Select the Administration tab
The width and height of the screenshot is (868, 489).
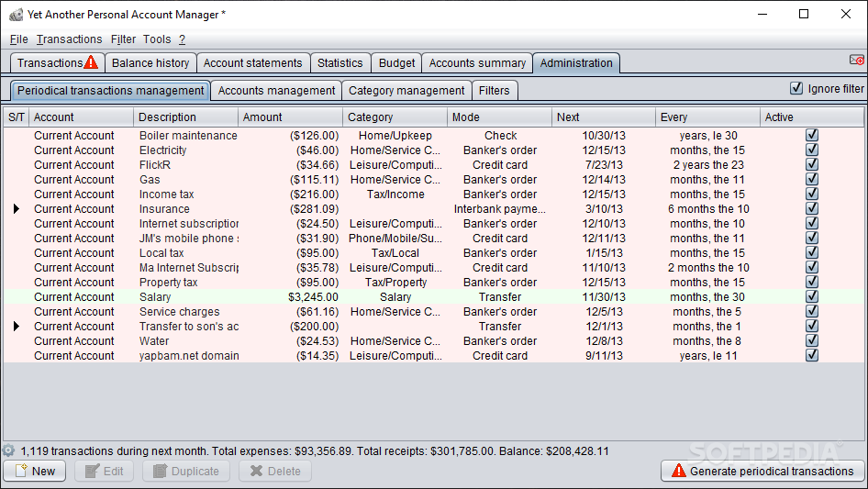coord(576,62)
